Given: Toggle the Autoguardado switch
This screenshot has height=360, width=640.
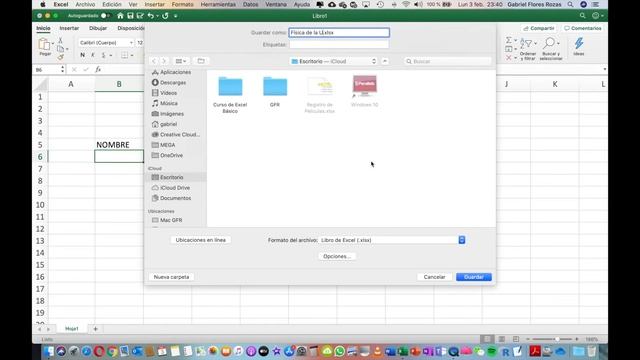Looking at the screenshot, I should pos(105,16).
